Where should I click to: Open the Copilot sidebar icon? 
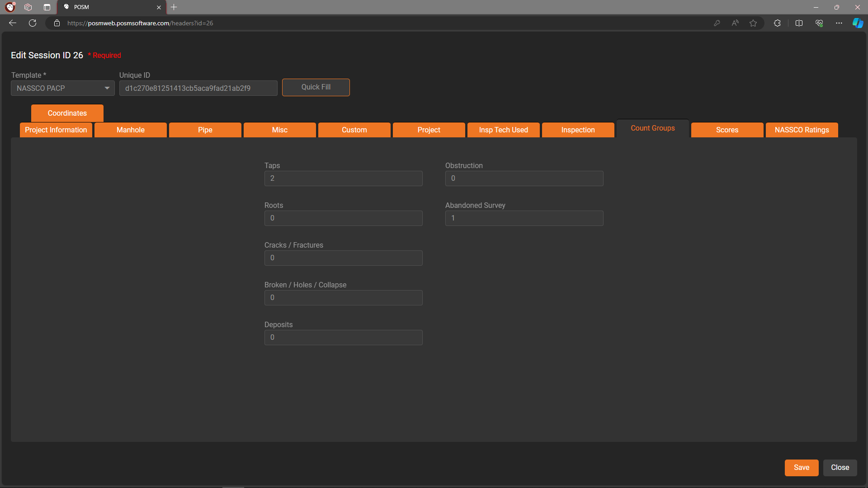858,23
